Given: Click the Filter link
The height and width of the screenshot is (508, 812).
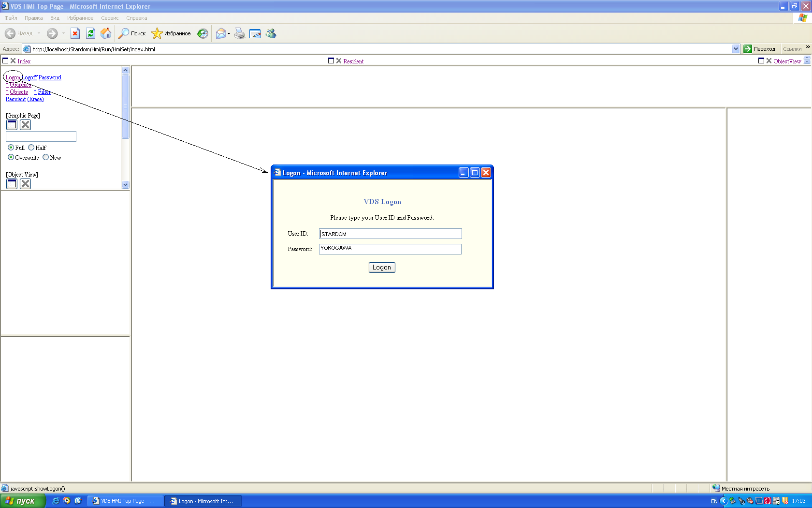Looking at the screenshot, I should [x=44, y=92].
